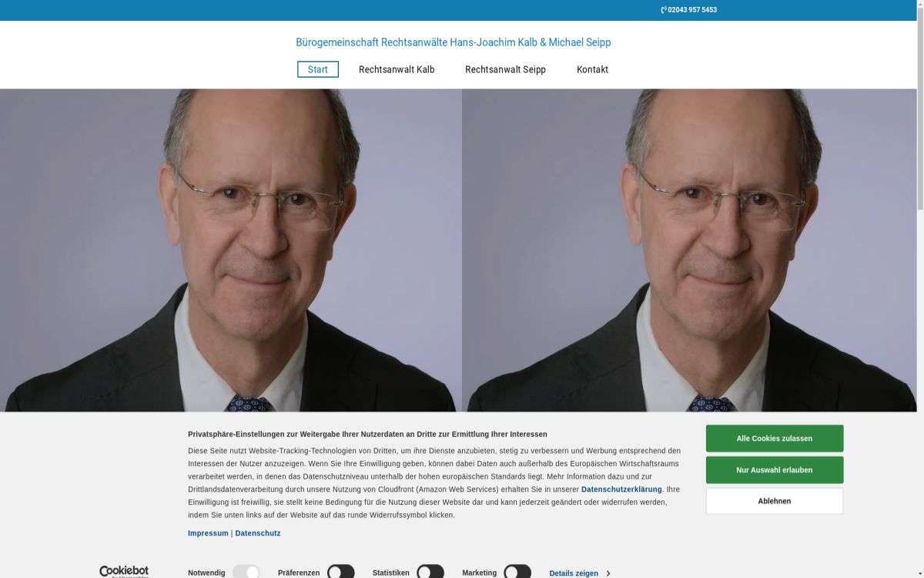The image size is (924, 578).
Task: Click Nur Auswahl erlauben button
Action: [x=775, y=470]
